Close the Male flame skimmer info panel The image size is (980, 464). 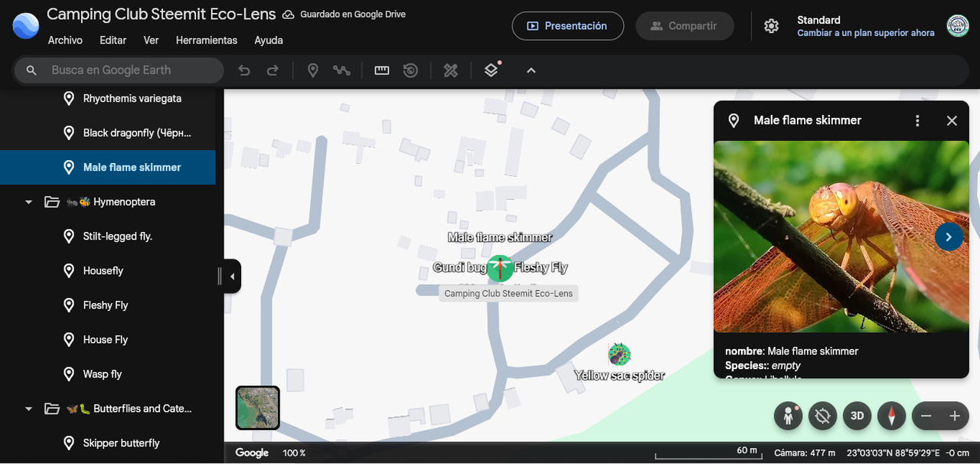[x=952, y=120]
